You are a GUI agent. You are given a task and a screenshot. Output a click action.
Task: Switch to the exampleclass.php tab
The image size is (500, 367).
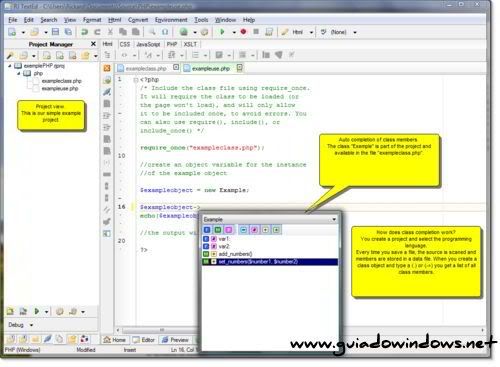[x=146, y=68]
